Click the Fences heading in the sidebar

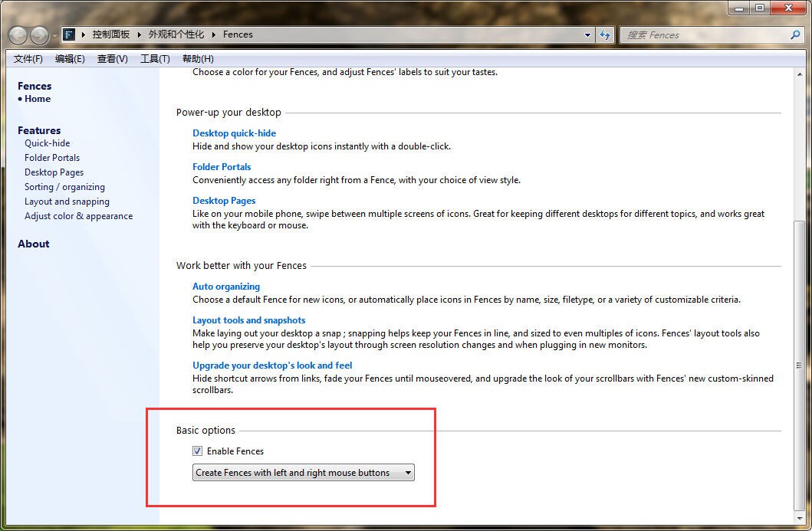click(35, 86)
